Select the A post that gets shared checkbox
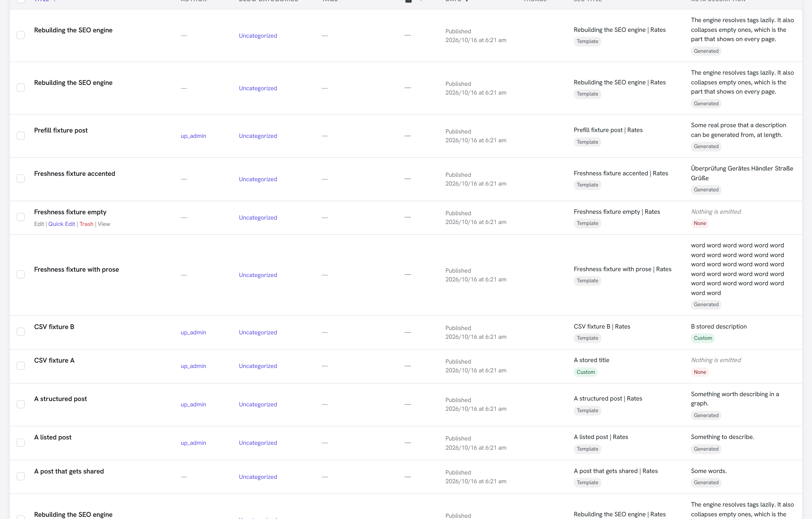The height and width of the screenshot is (519, 812). tap(21, 476)
